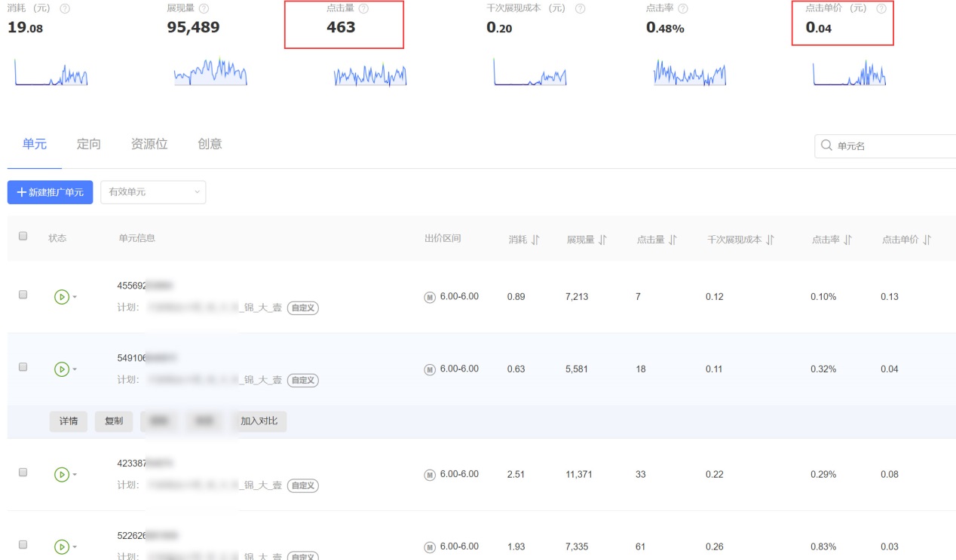Sort by 点击率 using its arrow icon
Screen dimensions: 956x560
(x=847, y=240)
